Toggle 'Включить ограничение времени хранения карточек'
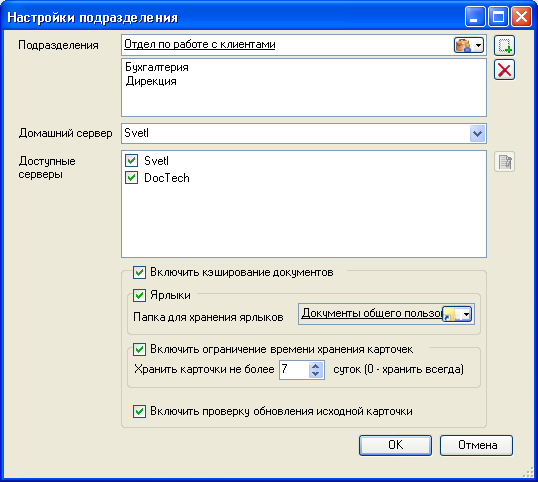Viewport: 538px width, 482px height. (139, 349)
